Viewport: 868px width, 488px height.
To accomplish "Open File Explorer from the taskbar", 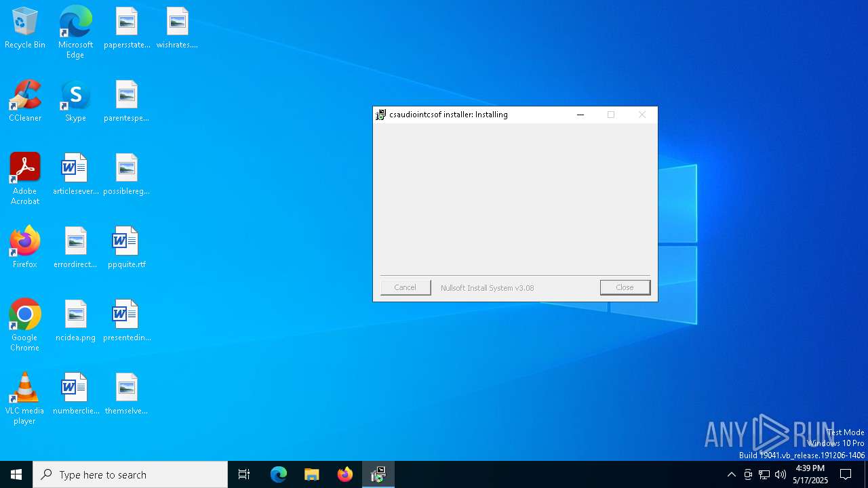I will coord(312,474).
